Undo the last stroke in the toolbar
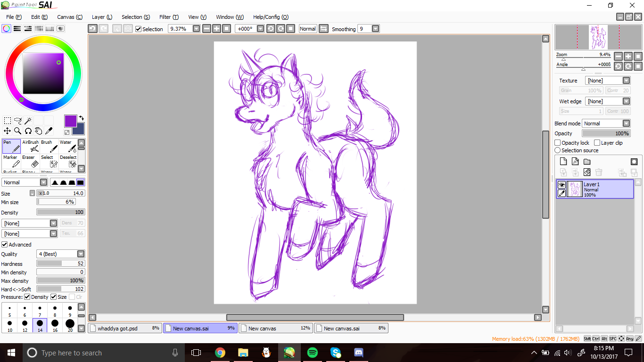 pyautogui.click(x=92, y=29)
